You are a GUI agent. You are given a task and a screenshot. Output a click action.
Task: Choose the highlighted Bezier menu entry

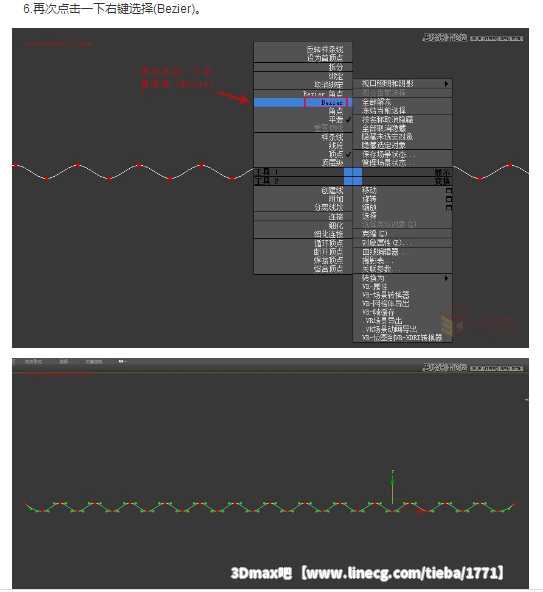303,102
